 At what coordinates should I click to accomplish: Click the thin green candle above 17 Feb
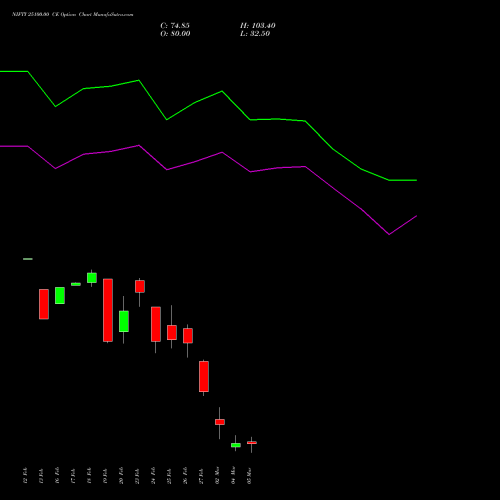(76, 284)
